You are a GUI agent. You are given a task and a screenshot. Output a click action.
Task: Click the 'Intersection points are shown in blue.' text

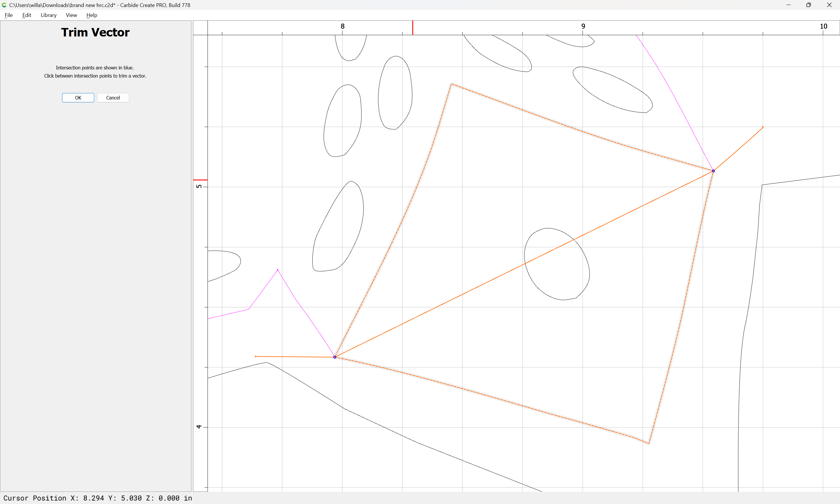[95, 68]
